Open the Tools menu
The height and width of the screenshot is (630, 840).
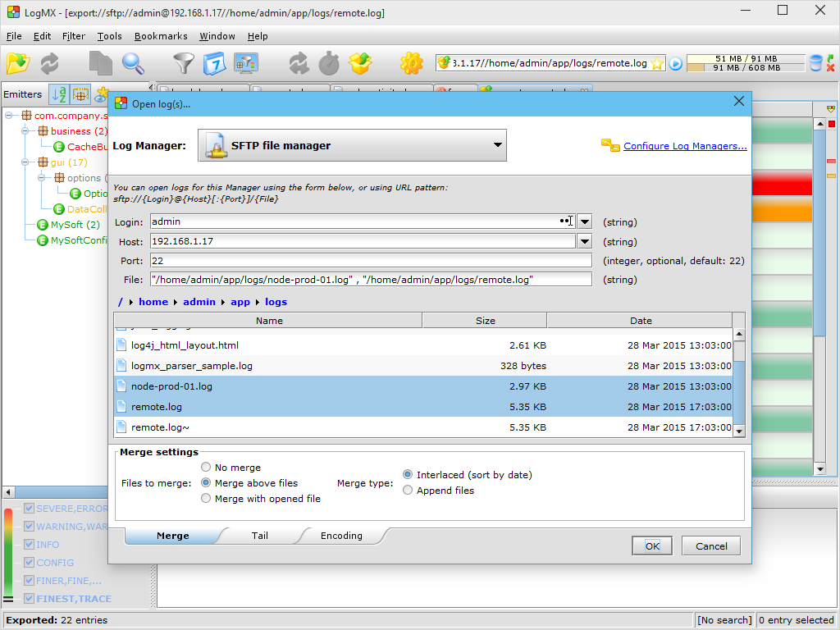(109, 36)
